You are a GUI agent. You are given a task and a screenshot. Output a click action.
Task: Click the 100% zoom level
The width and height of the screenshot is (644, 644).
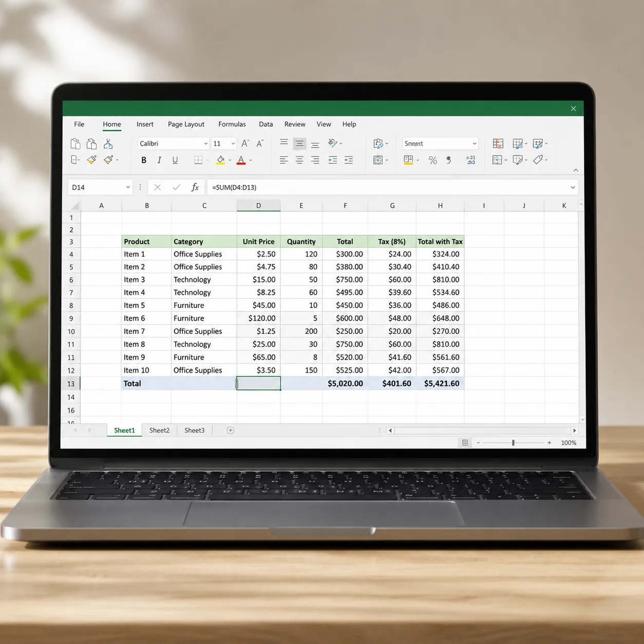coord(569,443)
